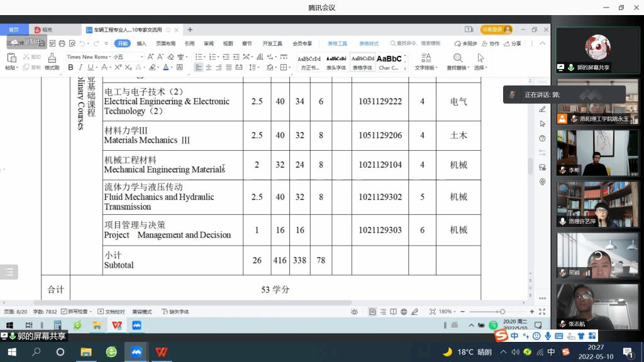
Task: Click the center text alignment icon
Action: click(x=209, y=67)
